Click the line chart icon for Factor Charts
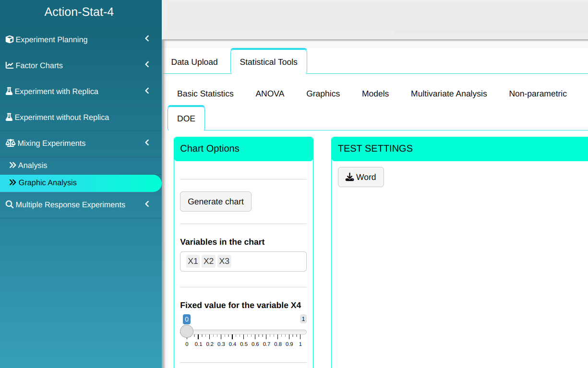This screenshot has width=588, height=368. [x=10, y=65]
